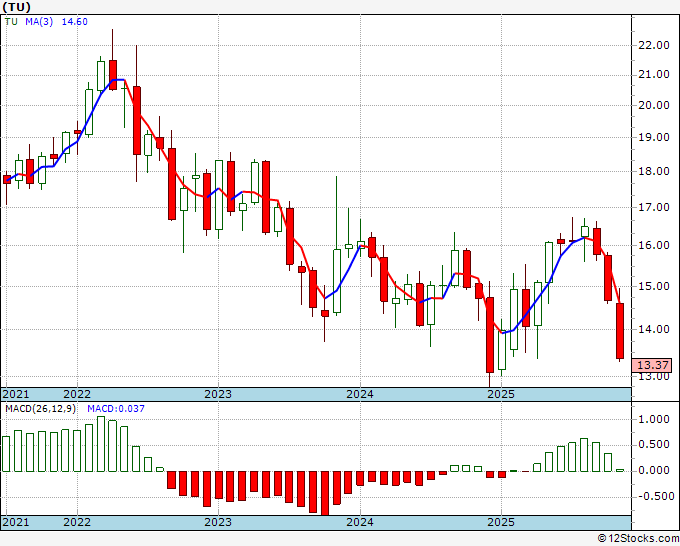Click the 20.00 price axis label
Screen dimensions: 680x546
(654, 105)
